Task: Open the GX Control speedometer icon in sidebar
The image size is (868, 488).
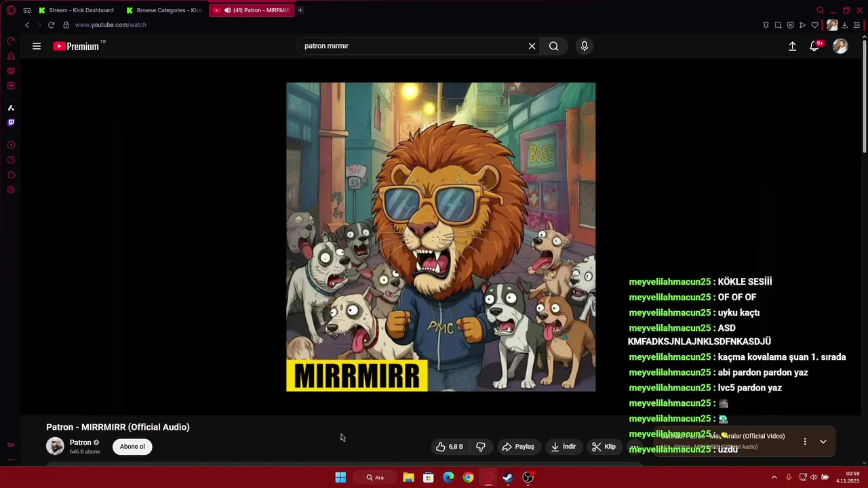Action: click(11, 41)
